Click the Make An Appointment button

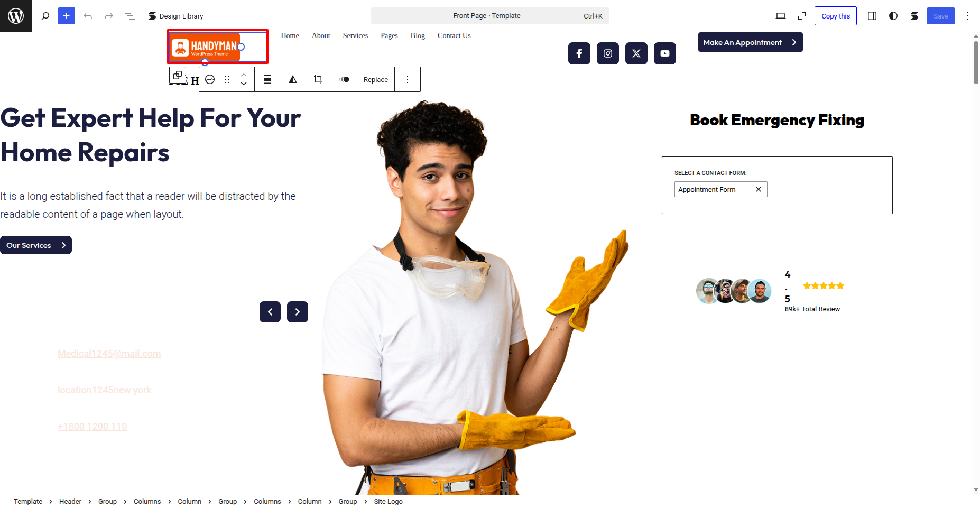coord(751,42)
